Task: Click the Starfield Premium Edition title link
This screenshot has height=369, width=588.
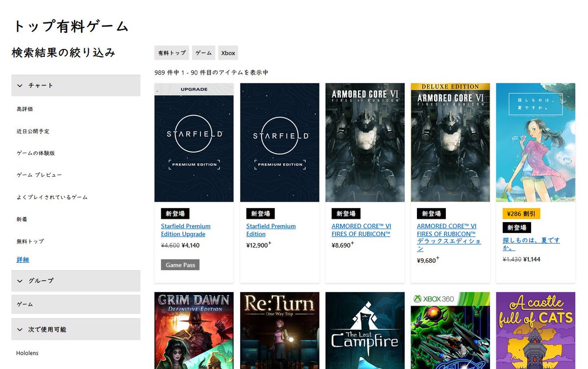Action: coord(271,230)
